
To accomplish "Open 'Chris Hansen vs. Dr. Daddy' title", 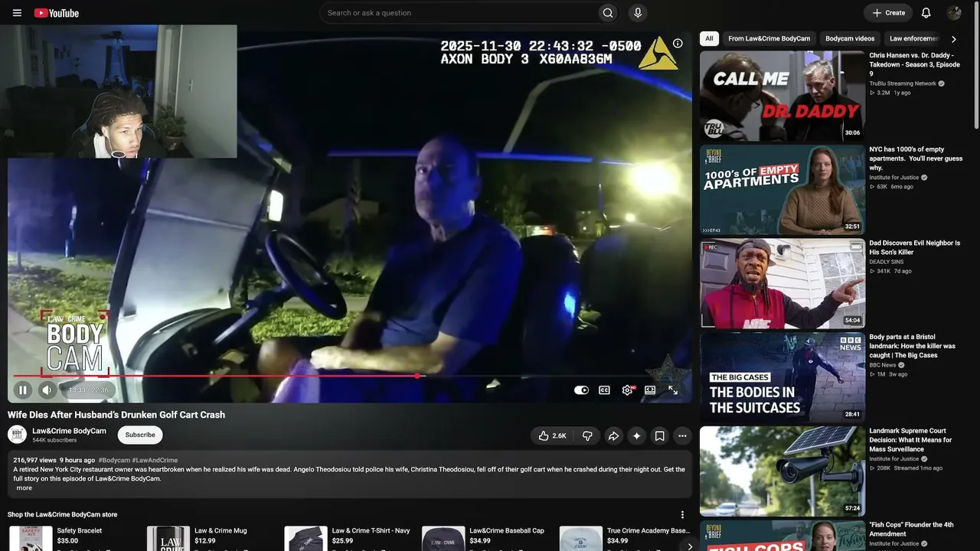I will 915,64.
